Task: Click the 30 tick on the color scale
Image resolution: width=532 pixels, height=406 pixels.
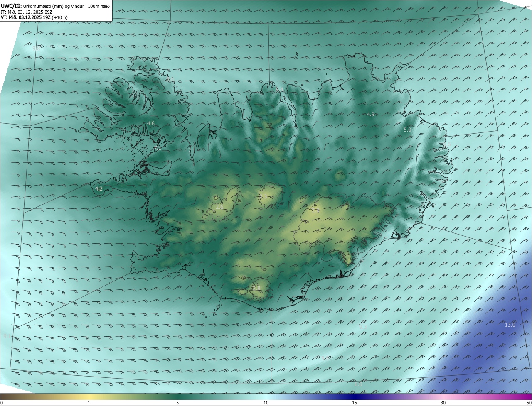Action: coord(443,403)
